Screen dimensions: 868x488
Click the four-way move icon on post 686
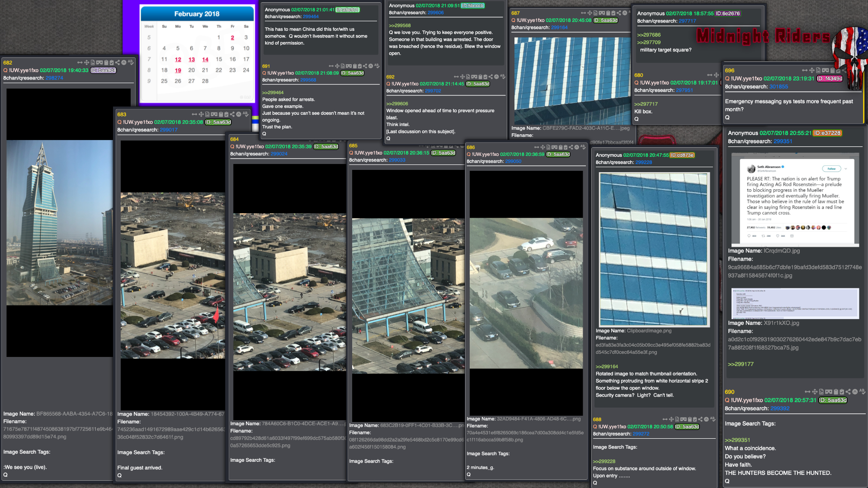tap(542, 147)
